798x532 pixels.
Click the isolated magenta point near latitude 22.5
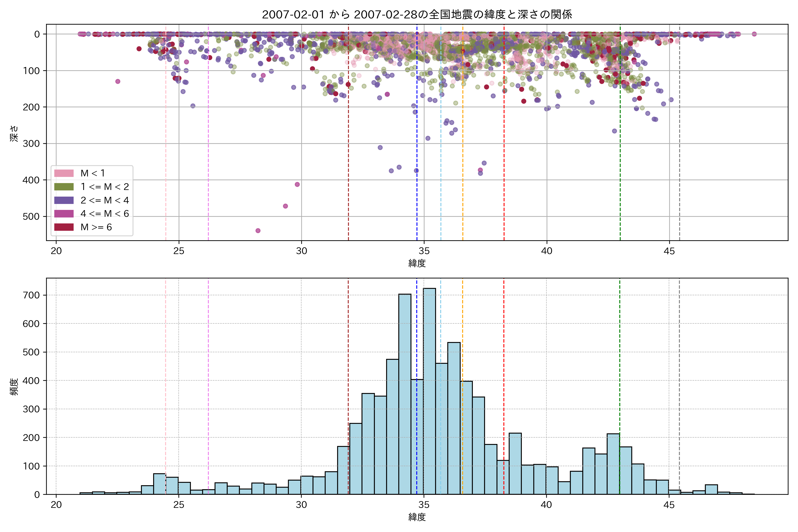tap(118, 81)
